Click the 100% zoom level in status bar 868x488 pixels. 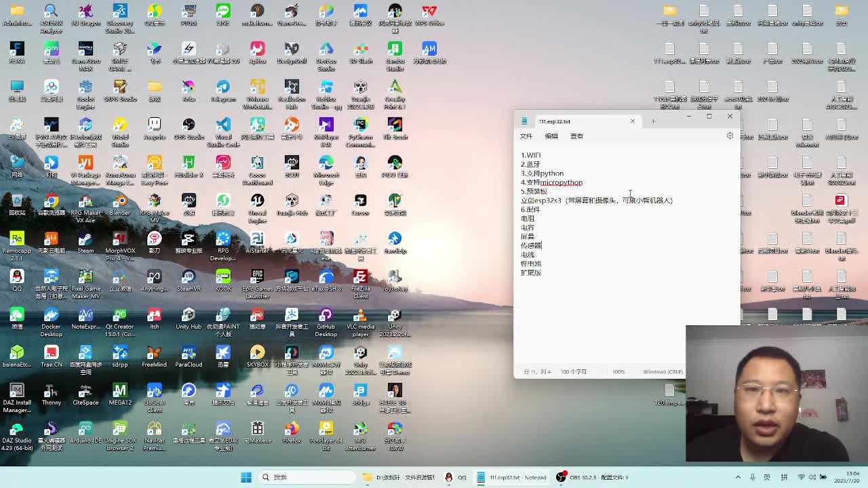tap(618, 371)
